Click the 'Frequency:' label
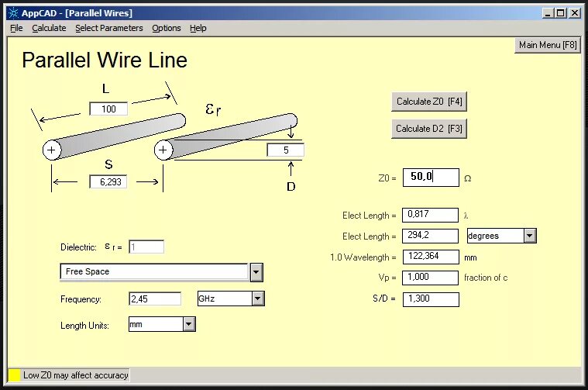 coord(81,299)
